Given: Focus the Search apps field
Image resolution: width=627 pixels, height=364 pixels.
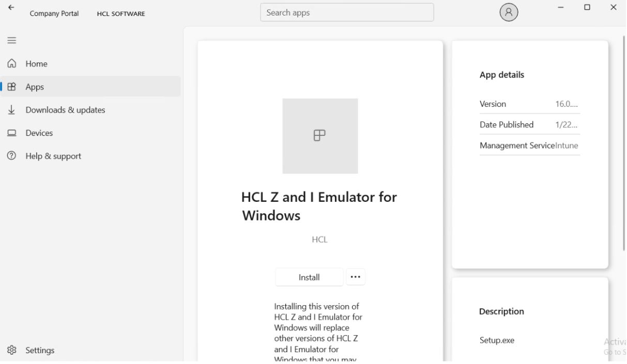Looking at the screenshot, I should pyautogui.click(x=347, y=12).
